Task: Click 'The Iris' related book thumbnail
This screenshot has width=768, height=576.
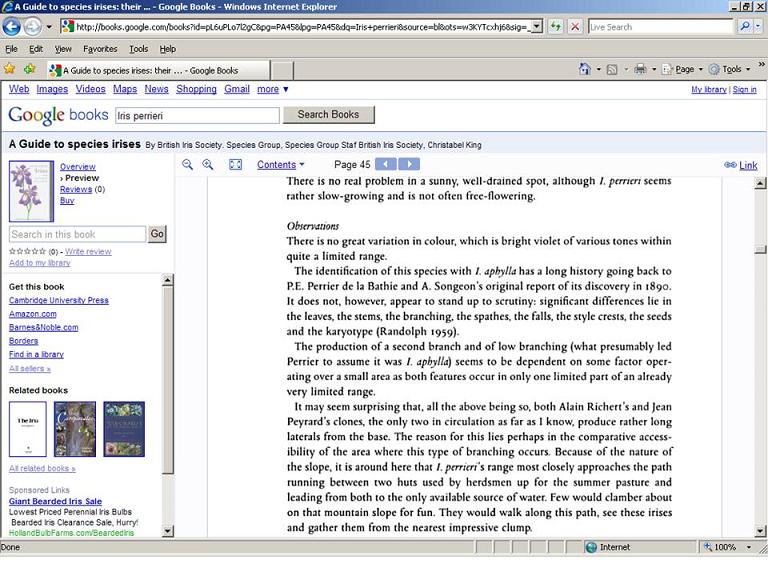Action: coord(28,429)
